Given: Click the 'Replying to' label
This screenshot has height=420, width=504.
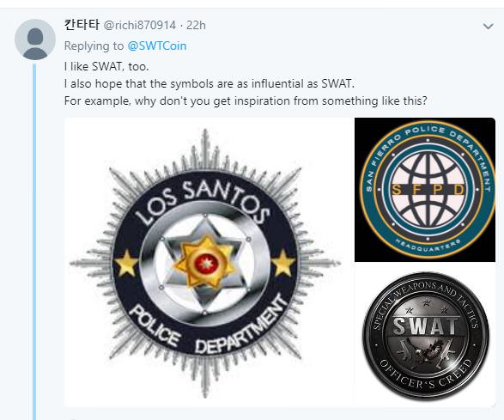Looking at the screenshot, I should (x=94, y=46).
